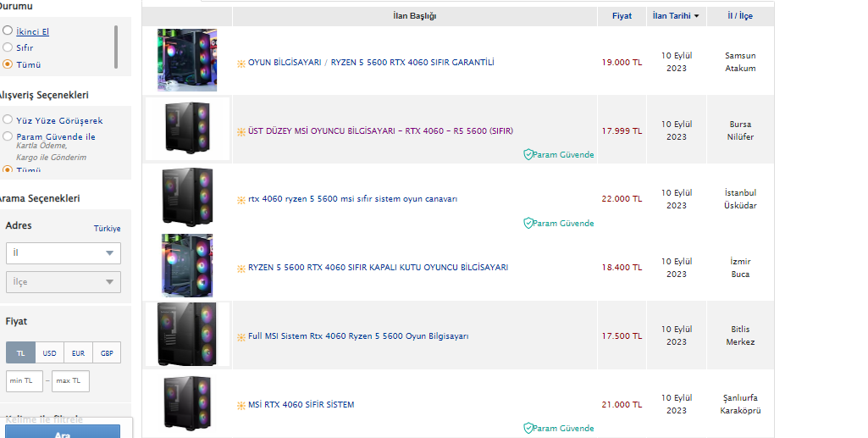This screenshot has width=868, height=438.
Task: Sort listings by İlan Tarihi column arrow
Action: tap(697, 16)
